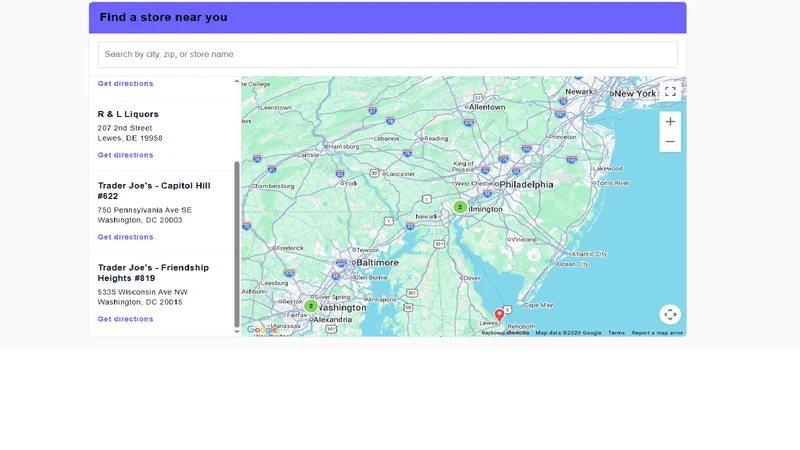
Task: Click the red pin near Lewes
Action: click(x=499, y=315)
